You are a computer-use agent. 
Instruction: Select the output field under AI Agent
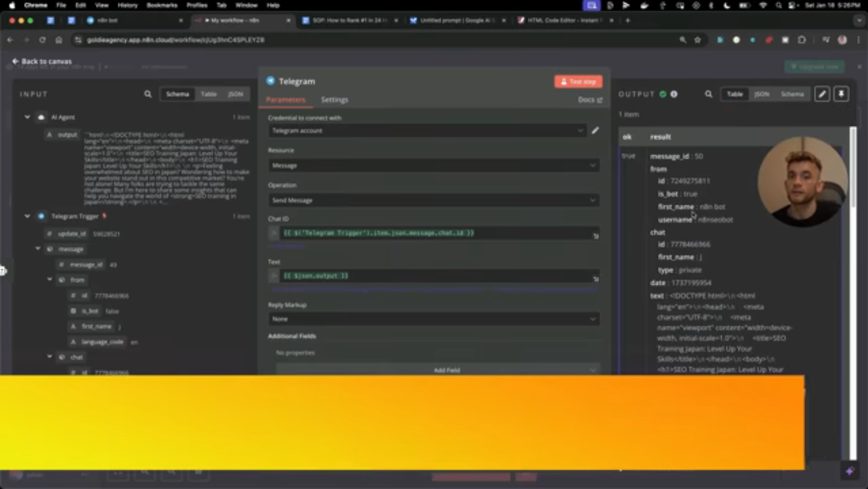tap(62, 135)
